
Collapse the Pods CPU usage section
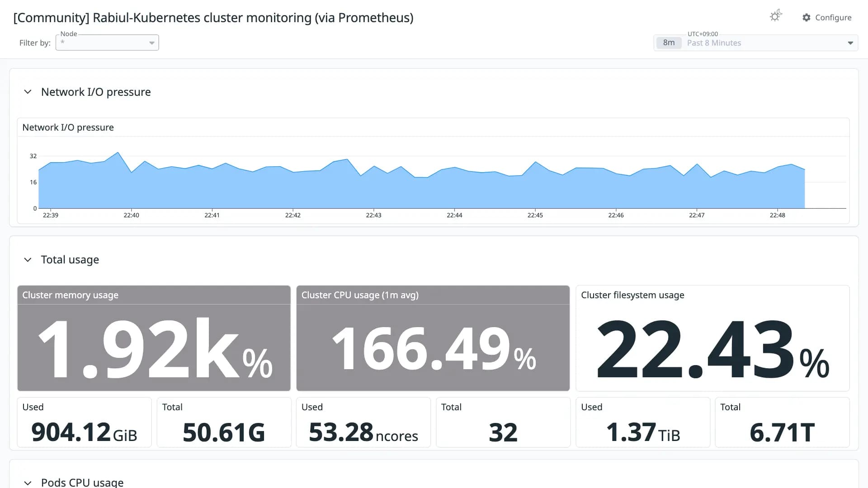pyautogui.click(x=28, y=483)
